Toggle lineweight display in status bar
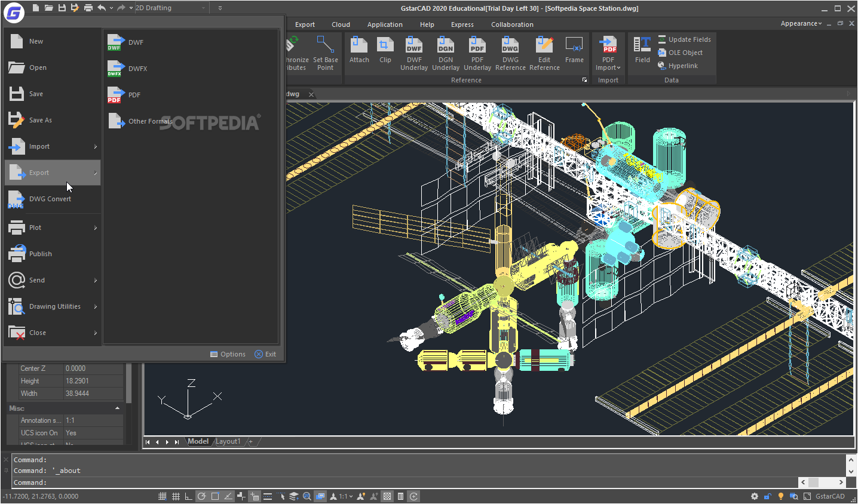Screen dimensions: 858x504 (x=268, y=496)
